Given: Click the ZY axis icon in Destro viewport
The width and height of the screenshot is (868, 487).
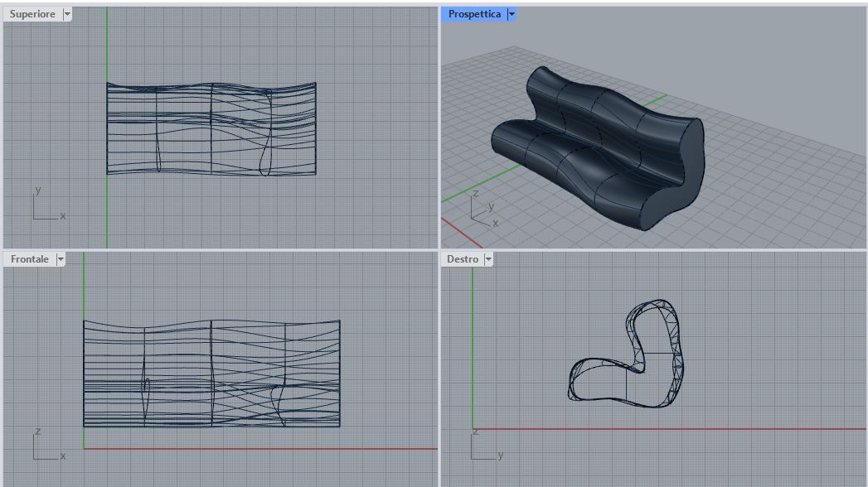Looking at the screenshot, I should pos(483,446).
